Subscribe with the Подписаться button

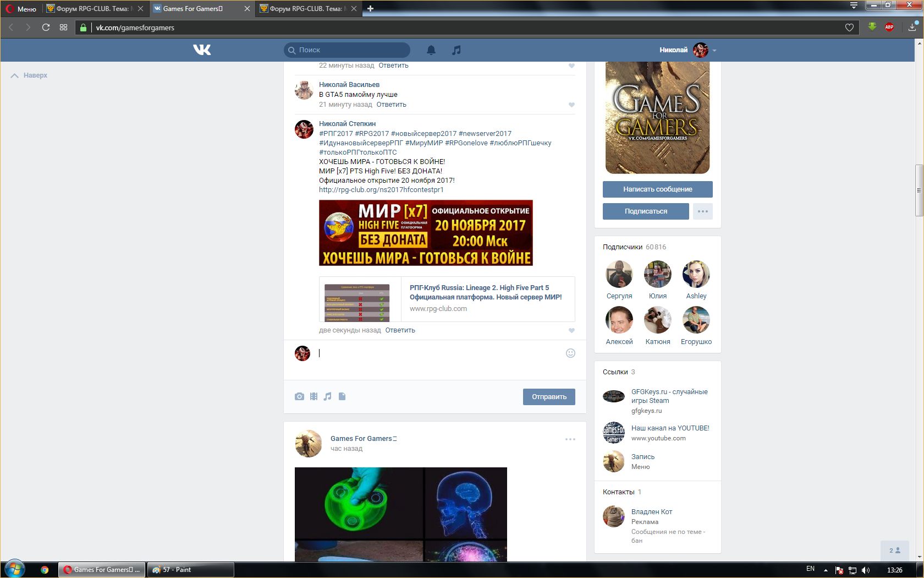click(646, 211)
